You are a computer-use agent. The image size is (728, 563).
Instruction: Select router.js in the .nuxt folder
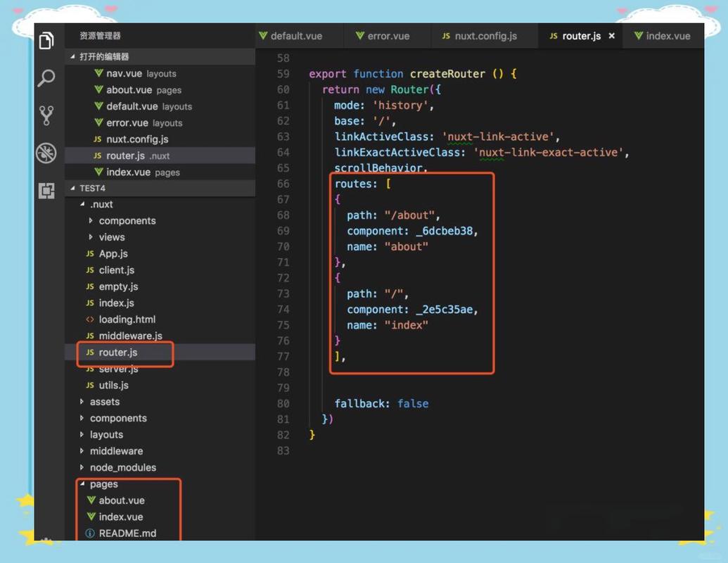(x=160, y=352)
